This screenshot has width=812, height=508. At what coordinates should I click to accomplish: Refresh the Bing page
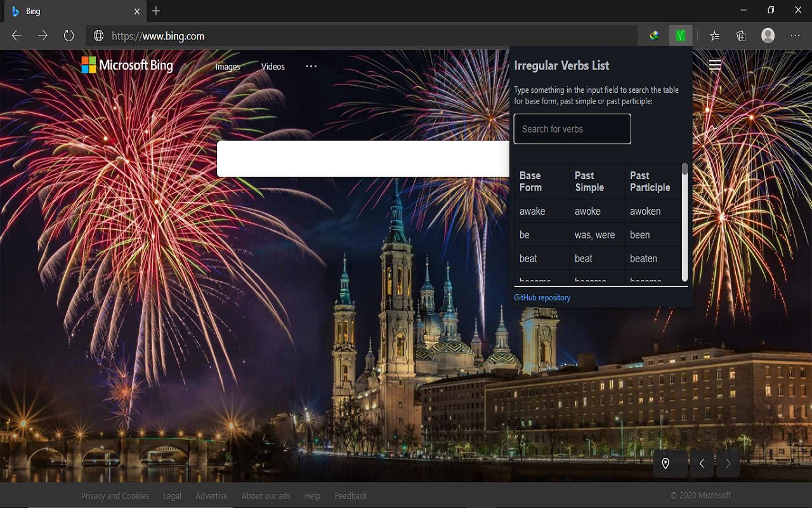[69, 36]
